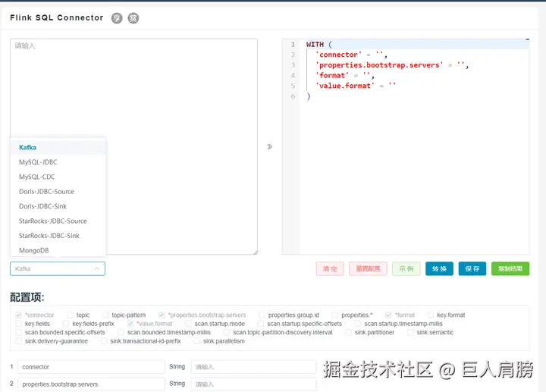Tick the topic-pattern checkbox

[x=105, y=315]
